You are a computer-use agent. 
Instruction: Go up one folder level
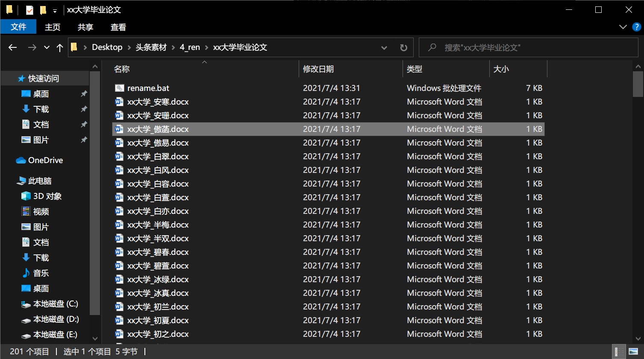[x=60, y=47]
